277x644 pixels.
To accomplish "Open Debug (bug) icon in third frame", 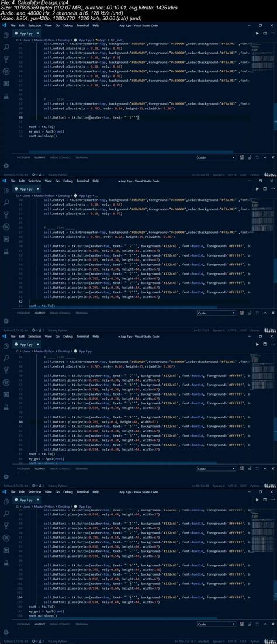I will (x=6, y=382).
